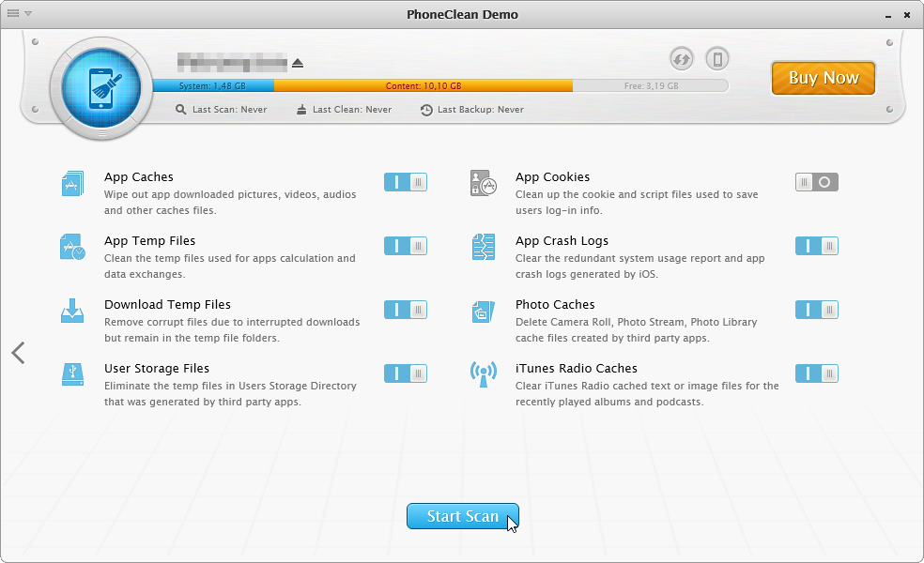Click the 'User Storage Files' heading
This screenshot has height=563, width=924.
coord(157,368)
